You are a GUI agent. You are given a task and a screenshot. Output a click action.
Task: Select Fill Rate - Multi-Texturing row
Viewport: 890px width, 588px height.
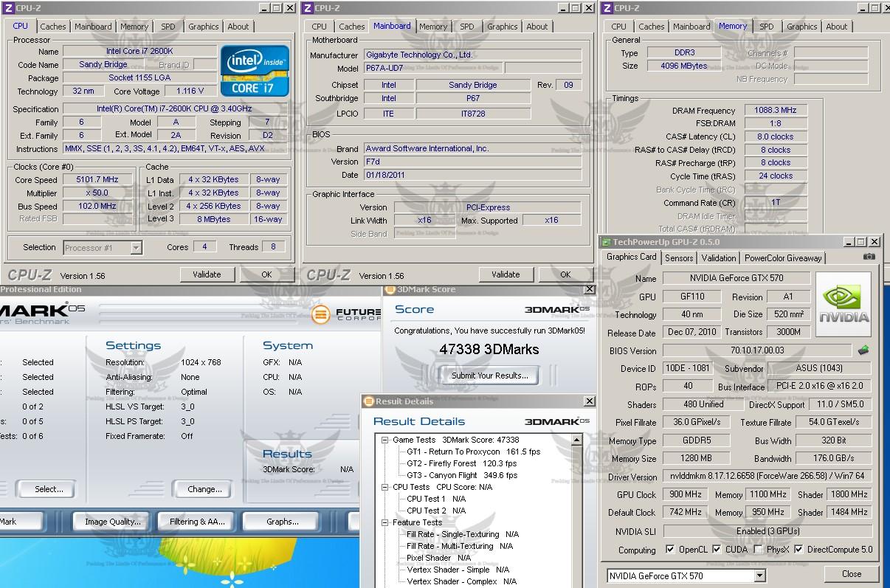pyautogui.click(x=460, y=546)
